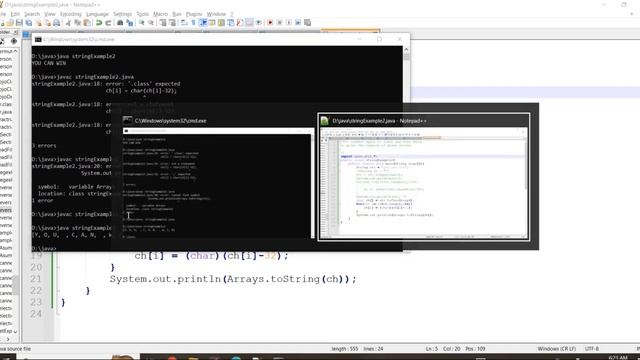Open the Define Your Language icon
This screenshot has height=360, width=640.
[212, 23]
